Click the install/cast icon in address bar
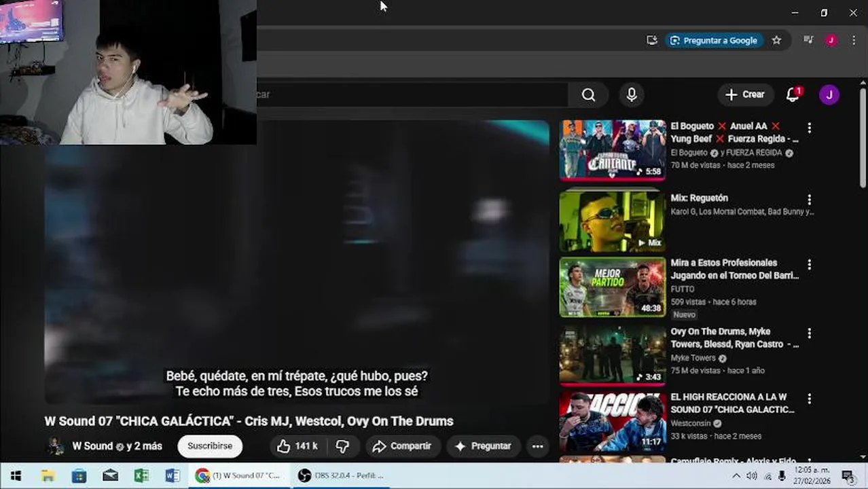This screenshot has height=489, width=868. coord(652,41)
